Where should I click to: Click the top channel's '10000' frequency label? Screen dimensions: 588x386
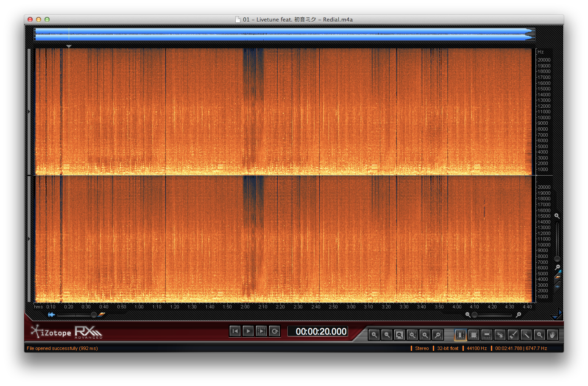(x=544, y=117)
